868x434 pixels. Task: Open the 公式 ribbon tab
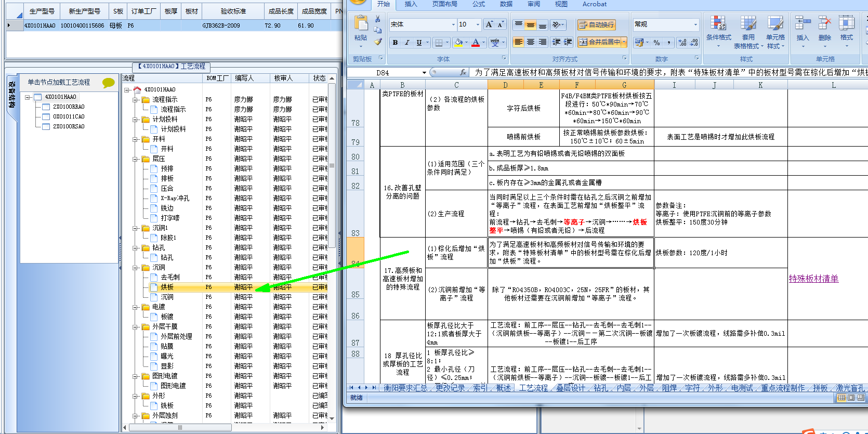pyautogui.click(x=478, y=4)
